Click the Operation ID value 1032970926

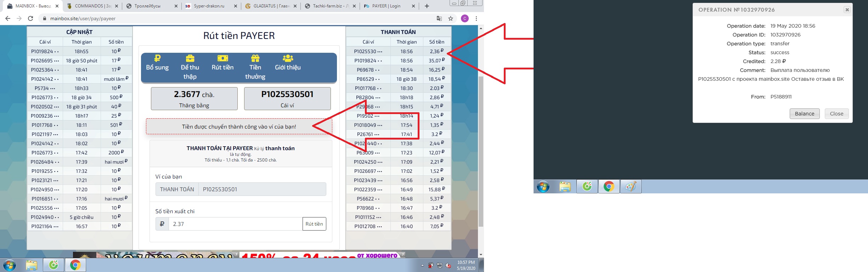tap(785, 35)
